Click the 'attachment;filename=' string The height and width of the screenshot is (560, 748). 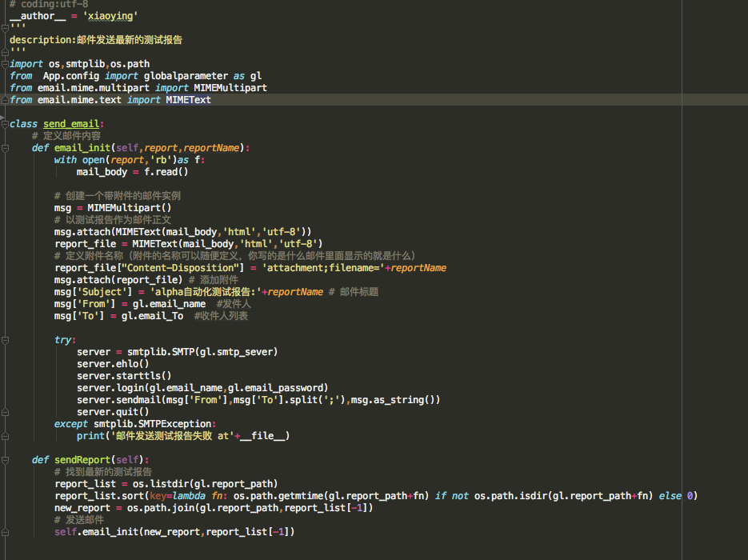[323, 268]
